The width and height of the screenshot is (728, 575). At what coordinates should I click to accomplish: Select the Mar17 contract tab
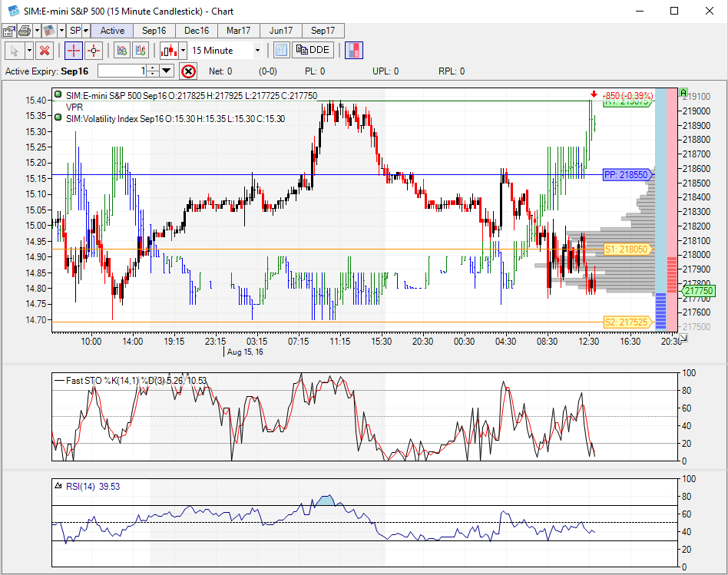point(238,31)
